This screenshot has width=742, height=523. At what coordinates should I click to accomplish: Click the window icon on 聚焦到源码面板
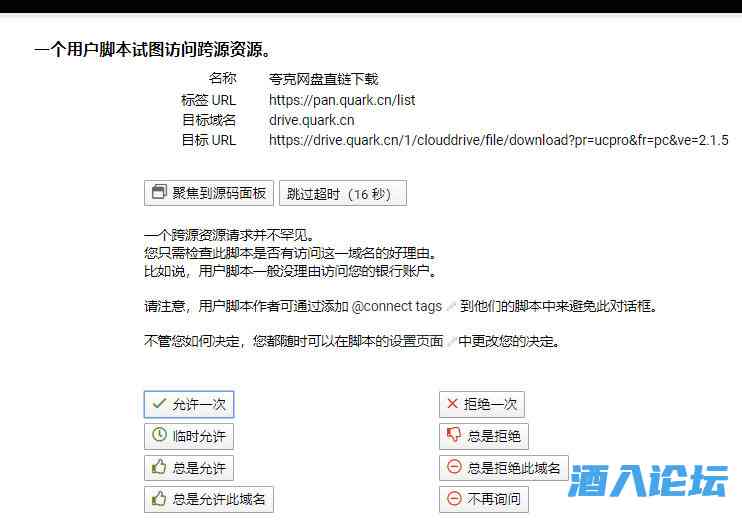[x=159, y=192]
